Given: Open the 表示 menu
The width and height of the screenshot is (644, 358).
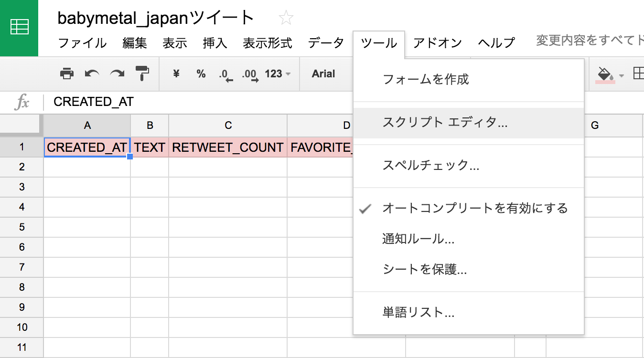Looking at the screenshot, I should [x=175, y=43].
